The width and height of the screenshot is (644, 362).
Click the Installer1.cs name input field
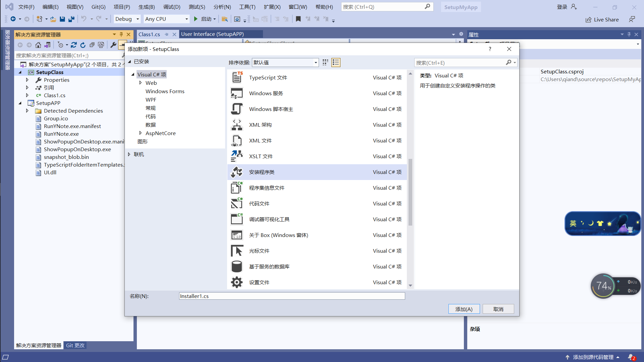[292, 296]
